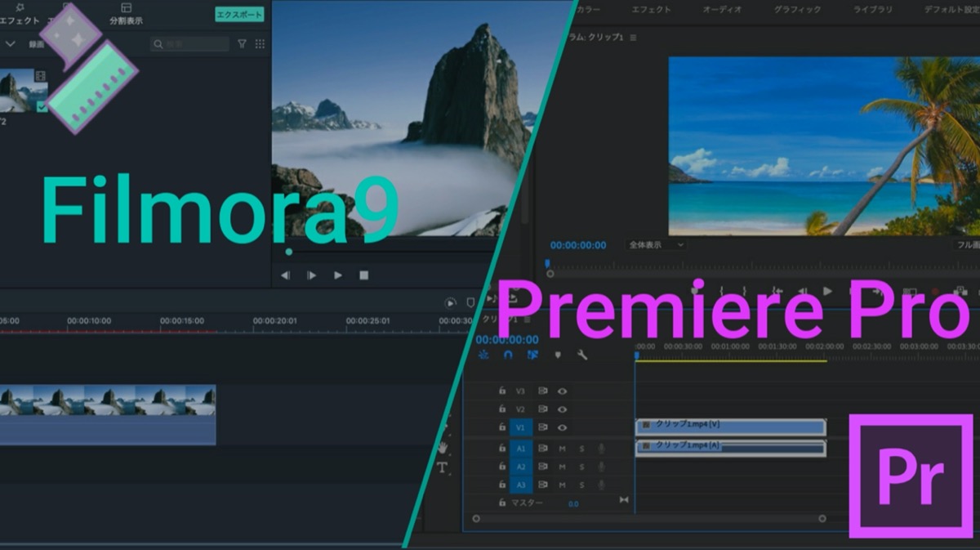Select the Type tool in Premiere
The image size is (980, 550).
[443, 467]
